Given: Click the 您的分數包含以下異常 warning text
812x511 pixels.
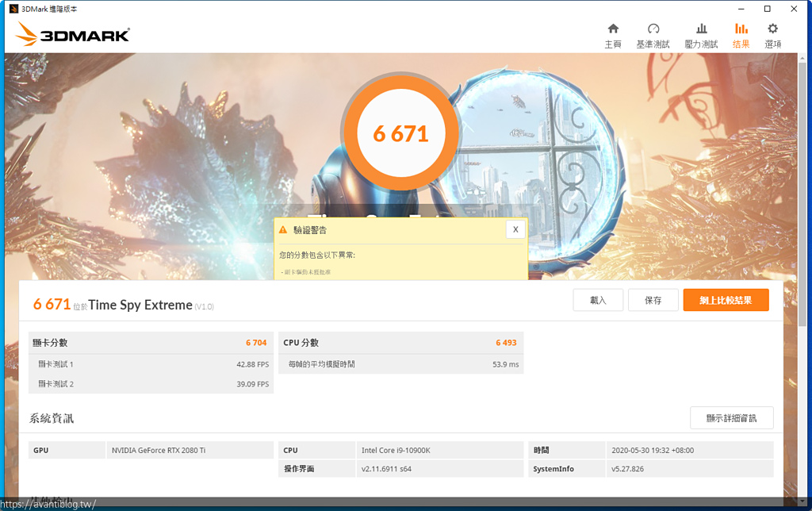Looking at the screenshot, I should pyautogui.click(x=317, y=255).
